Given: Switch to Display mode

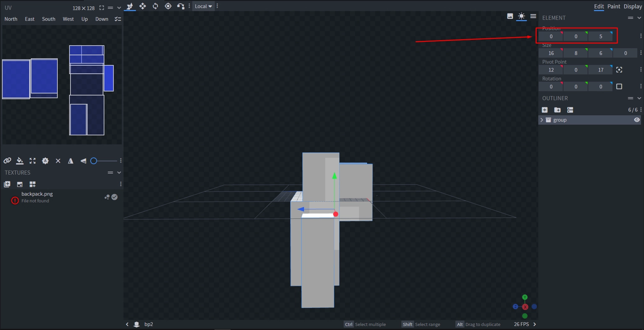Looking at the screenshot, I should pyautogui.click(x=633, y=6).
